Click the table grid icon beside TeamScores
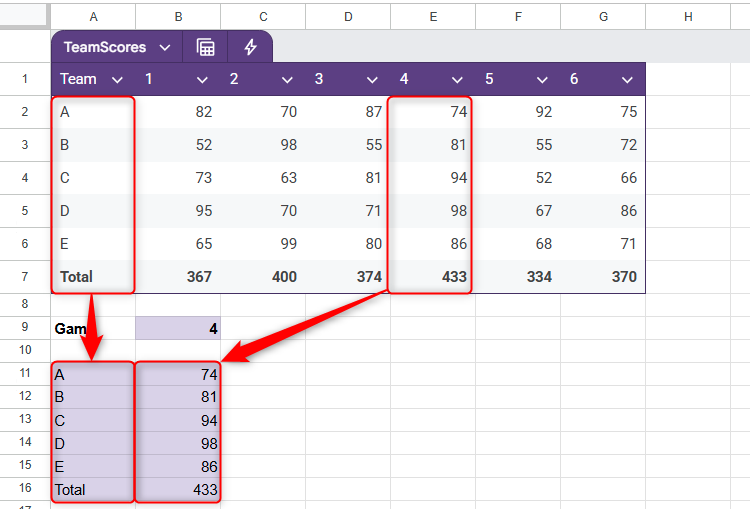750x509 pixels. pos(205,47)
